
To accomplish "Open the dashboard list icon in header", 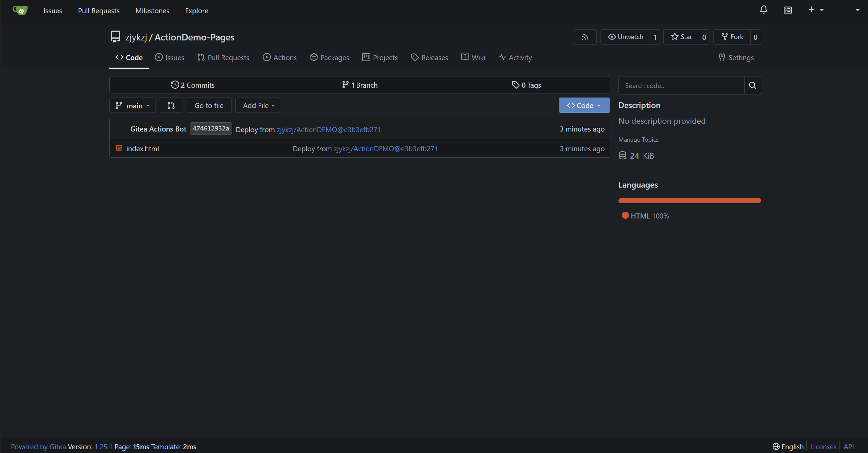I will pyautogui.click(x=788, y=10).
